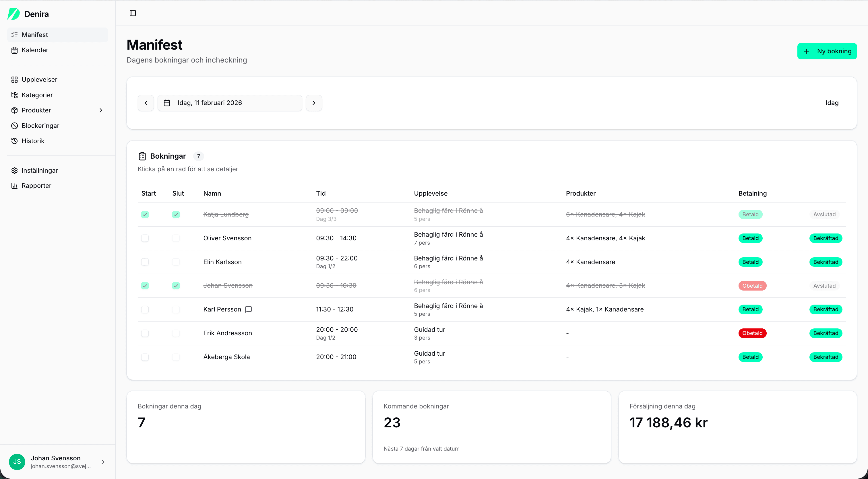Open user menu chevron for Johan Svensson

point(103,462)
